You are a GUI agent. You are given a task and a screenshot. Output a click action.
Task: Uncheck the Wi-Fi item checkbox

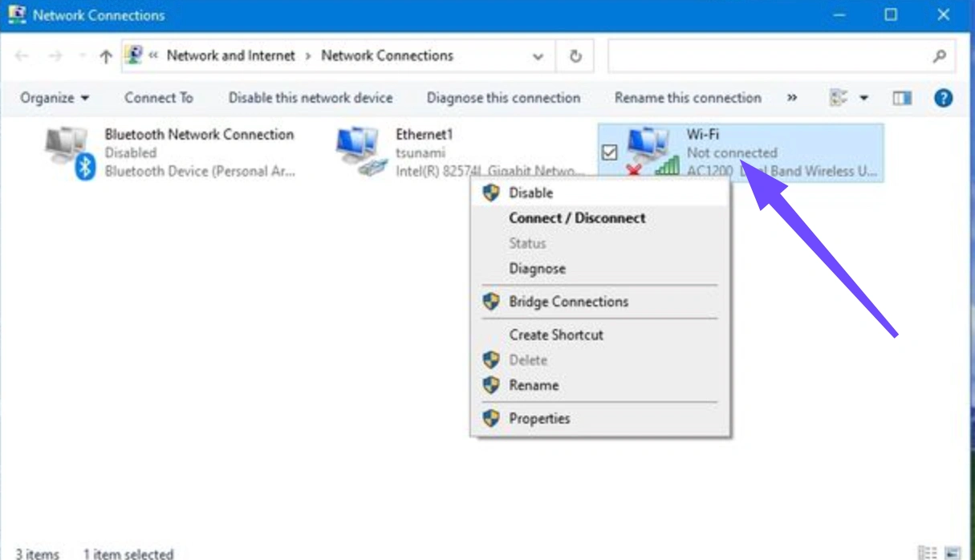coord(609,152)
